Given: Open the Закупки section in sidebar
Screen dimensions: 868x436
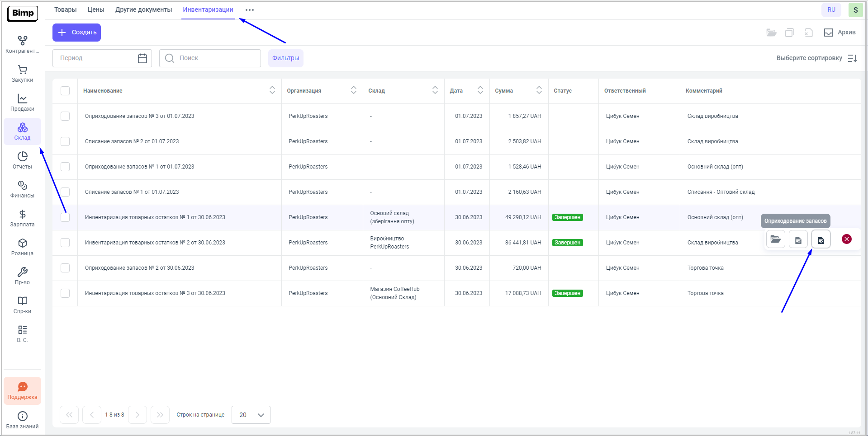Looking at the screenshot, I should 22,74.
